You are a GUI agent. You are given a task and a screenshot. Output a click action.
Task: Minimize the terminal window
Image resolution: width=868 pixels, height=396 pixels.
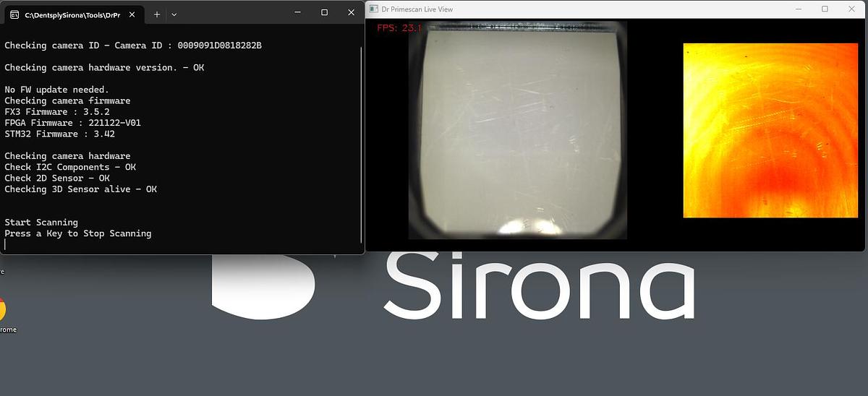(x=297, y=12)
